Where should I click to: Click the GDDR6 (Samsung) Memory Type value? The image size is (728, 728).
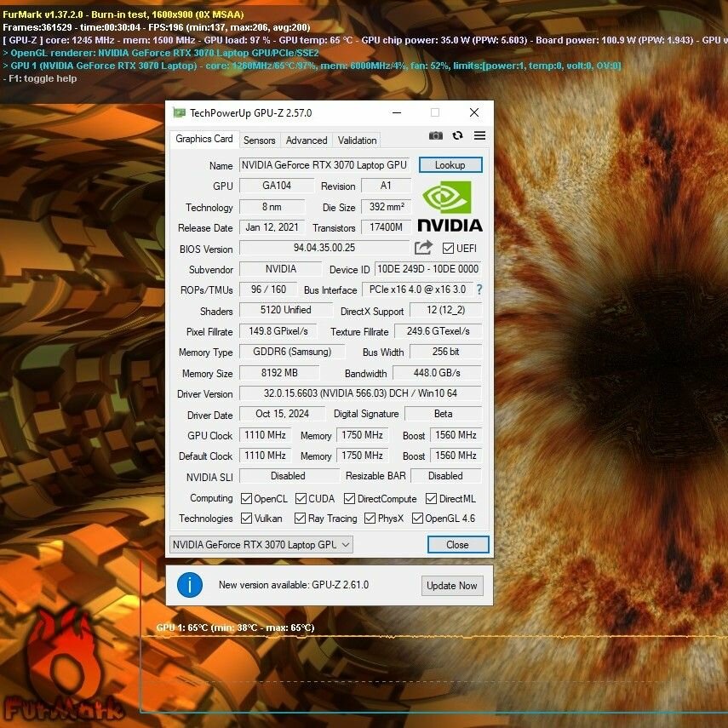click(292, 352)
